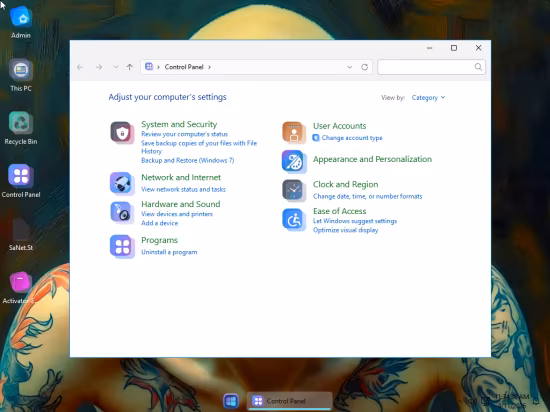Open the Change account type link
The width and height of the screenshot is (550, 412).
click(352, 138)
